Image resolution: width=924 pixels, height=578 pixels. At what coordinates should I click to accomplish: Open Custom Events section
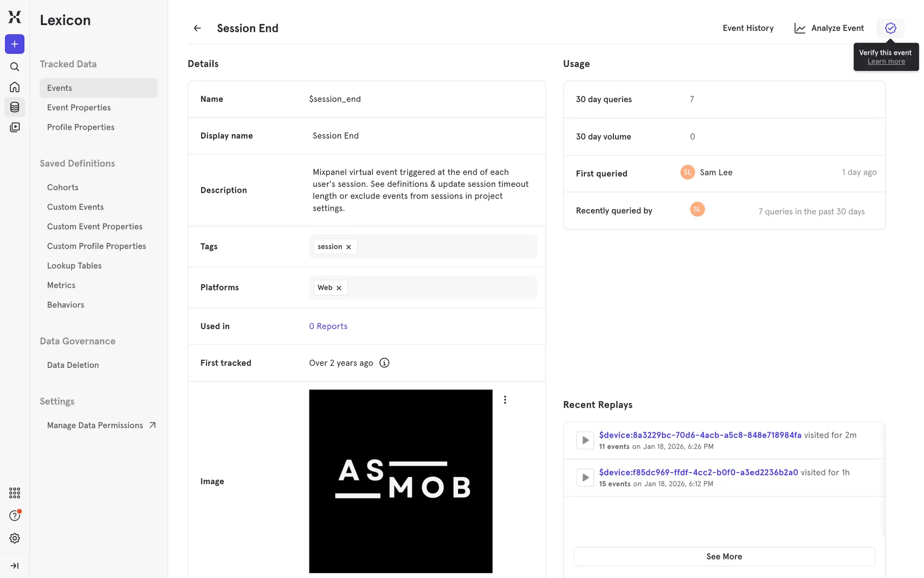click(x=76, y=207)
